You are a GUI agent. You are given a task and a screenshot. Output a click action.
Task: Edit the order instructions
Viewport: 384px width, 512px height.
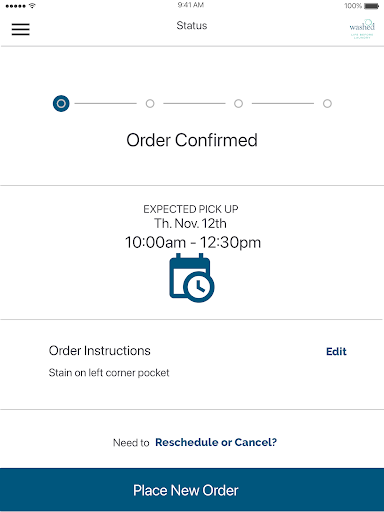[336, 351]
